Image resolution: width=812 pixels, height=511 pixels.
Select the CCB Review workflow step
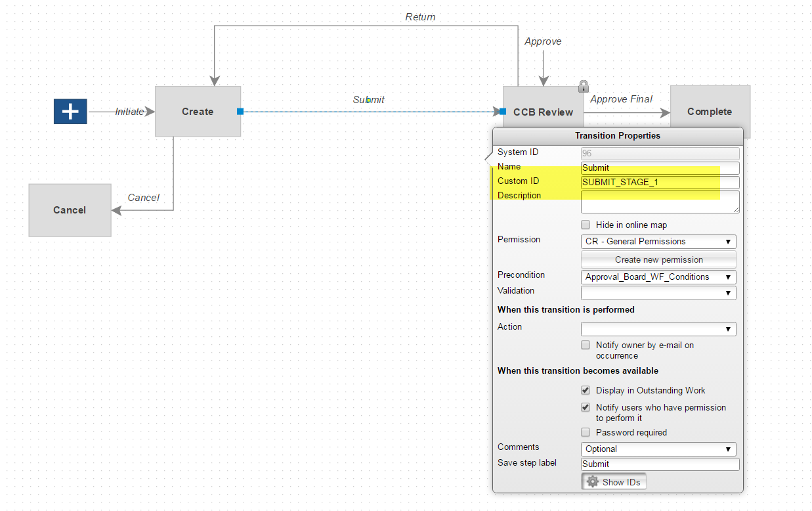point(542,112)
